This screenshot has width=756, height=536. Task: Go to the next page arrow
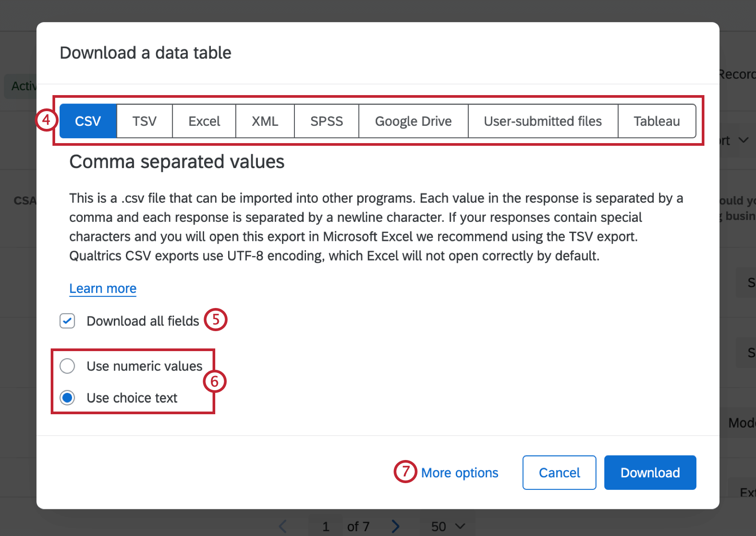(395, 527)
